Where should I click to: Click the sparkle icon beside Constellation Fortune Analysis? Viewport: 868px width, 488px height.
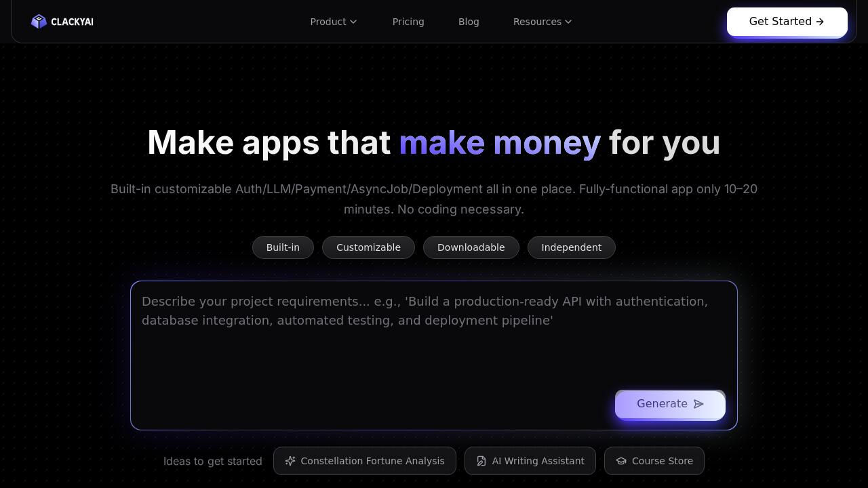tap(290, 461)
